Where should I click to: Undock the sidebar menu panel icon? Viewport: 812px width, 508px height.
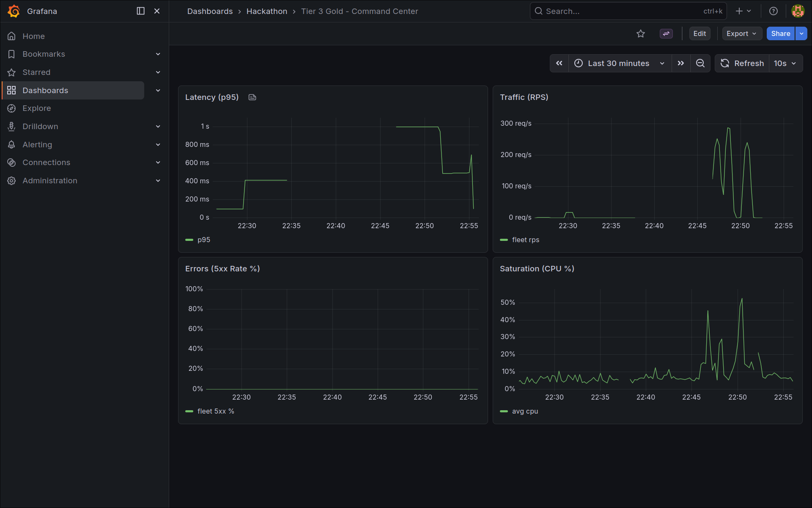141,11
